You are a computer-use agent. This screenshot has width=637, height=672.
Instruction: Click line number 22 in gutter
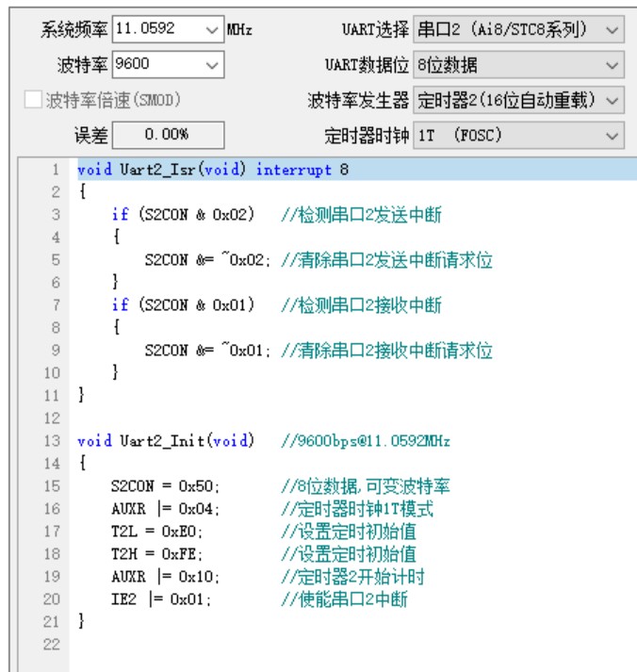coord(52,645)
